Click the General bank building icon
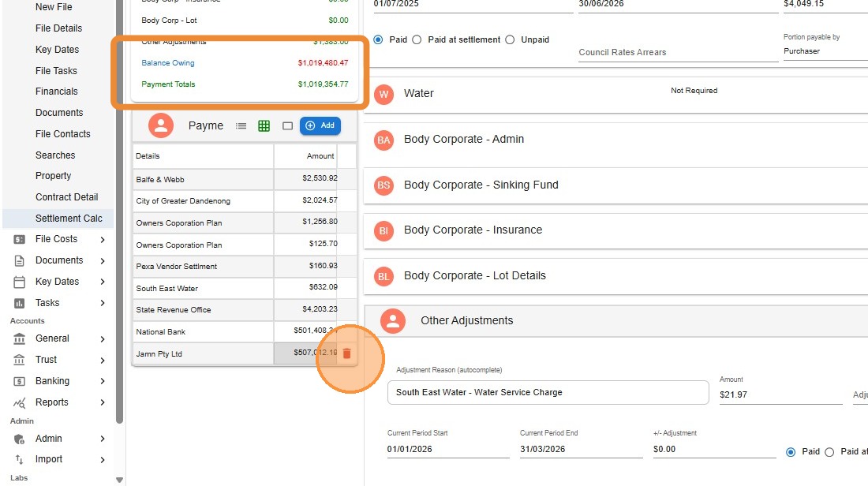868x486 pixels. [20, 338]
